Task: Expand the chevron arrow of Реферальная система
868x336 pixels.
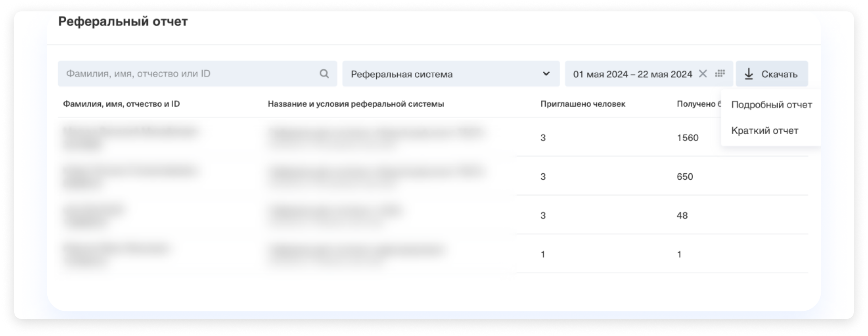Action: (x=546, y=74)
